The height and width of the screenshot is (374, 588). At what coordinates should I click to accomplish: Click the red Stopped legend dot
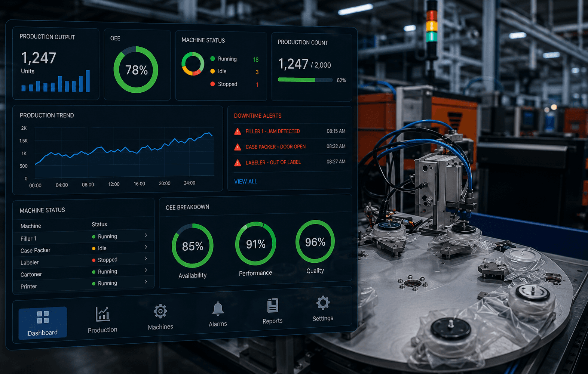point(212,84)
